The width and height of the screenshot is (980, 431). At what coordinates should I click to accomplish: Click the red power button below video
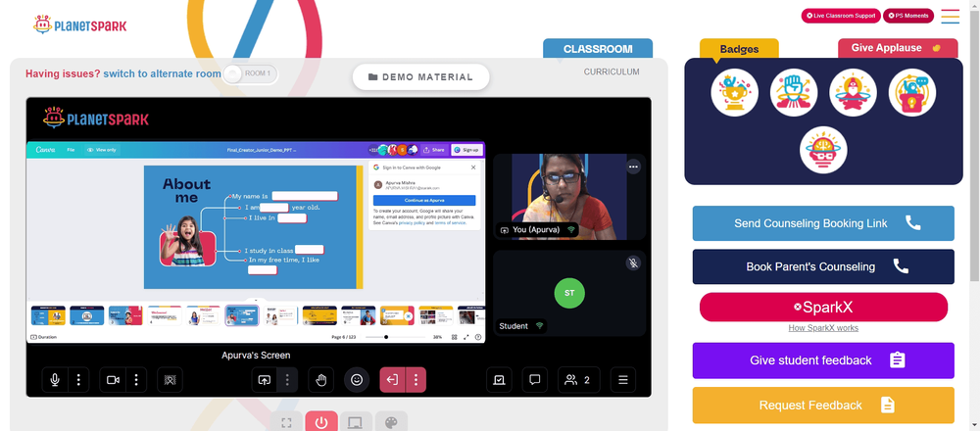[321, 421]
